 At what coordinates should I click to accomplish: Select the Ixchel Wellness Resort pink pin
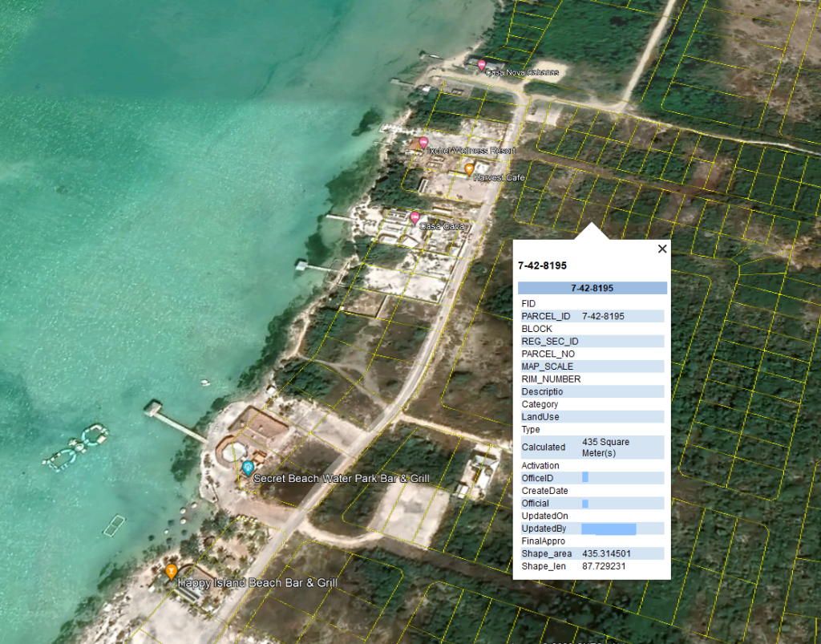coord(423,143)
